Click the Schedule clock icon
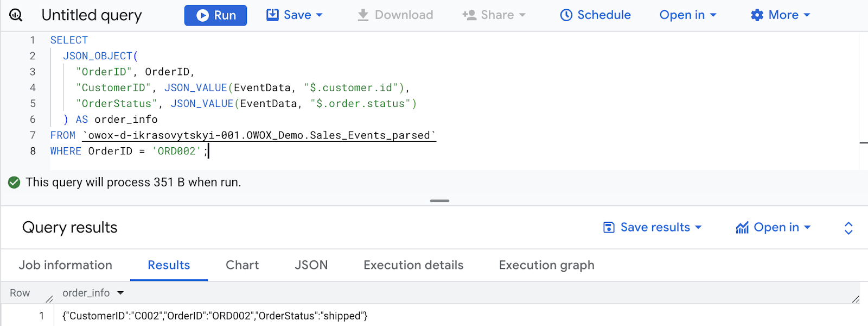Image resolution: width=868 pixels, height=326 pixels. 566,15
